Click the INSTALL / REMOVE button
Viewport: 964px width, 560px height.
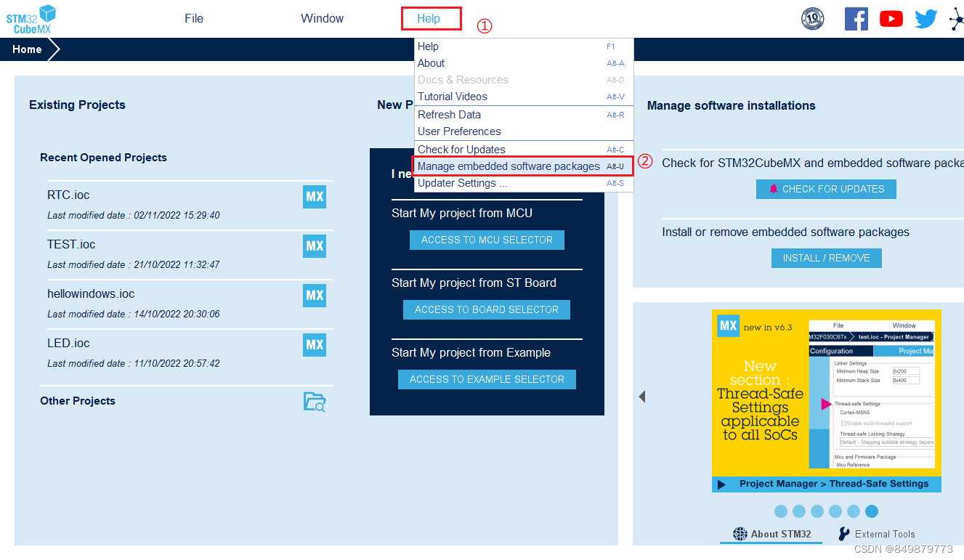(x=826, y=258)
